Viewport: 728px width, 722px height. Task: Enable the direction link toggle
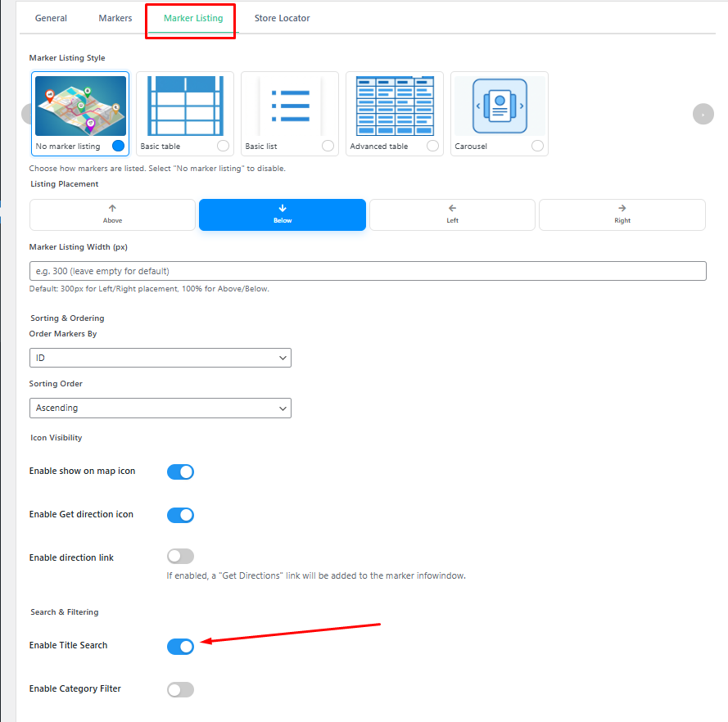pyautogui.click(x=180, y=557)
